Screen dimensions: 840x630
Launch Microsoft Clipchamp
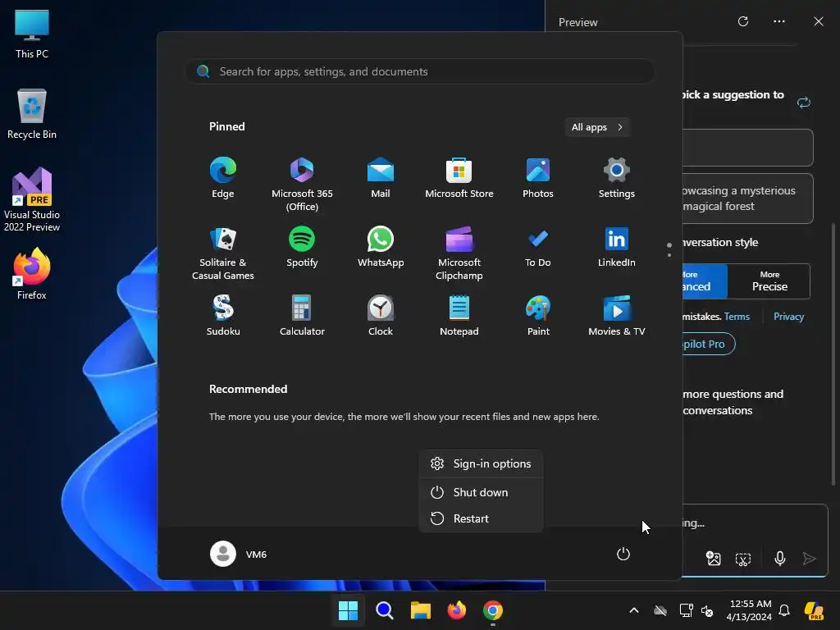pyautogui.click(x=459, y=253)
